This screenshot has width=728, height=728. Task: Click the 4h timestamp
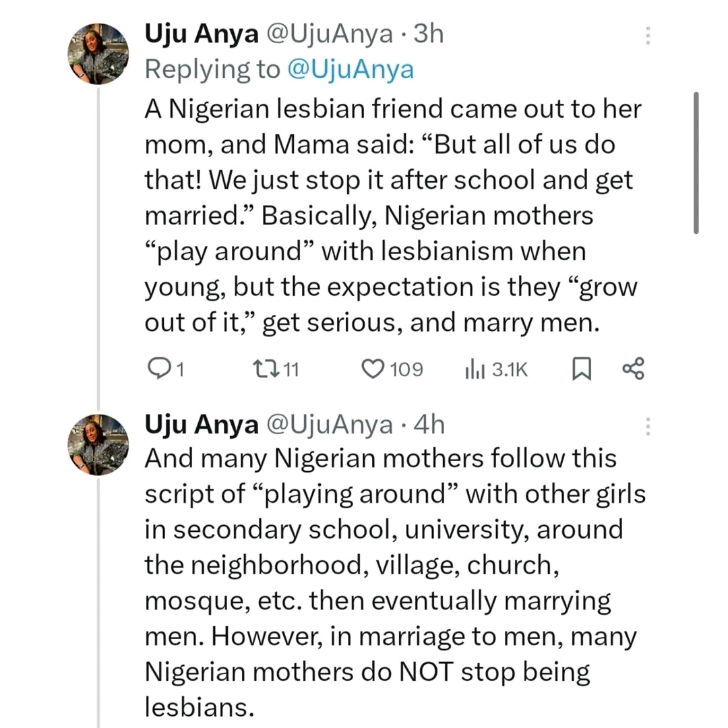(429, 425)
